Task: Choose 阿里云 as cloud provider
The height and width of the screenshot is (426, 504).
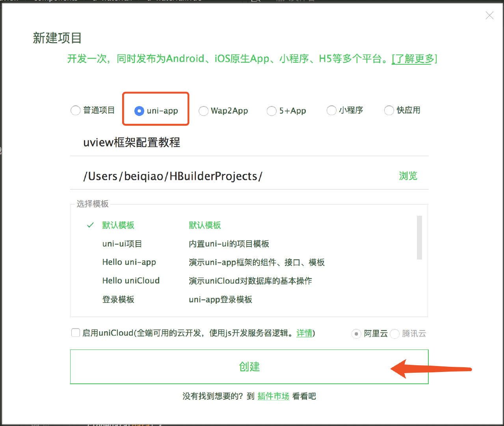Action: tap(356, 334)
